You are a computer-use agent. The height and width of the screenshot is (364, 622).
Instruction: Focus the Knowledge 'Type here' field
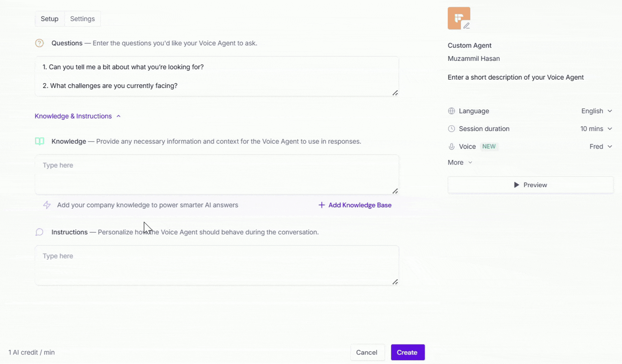coord(217,175)
